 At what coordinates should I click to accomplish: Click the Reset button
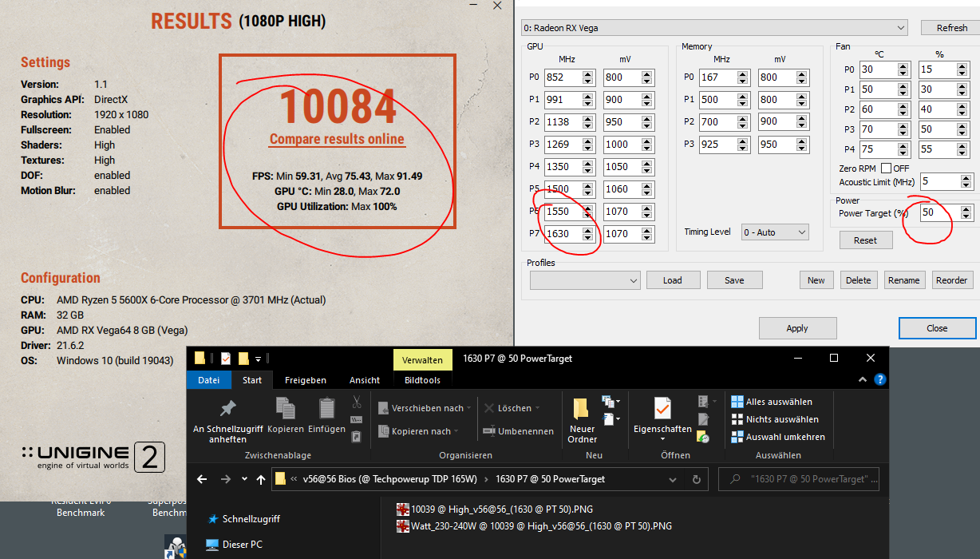(x=865, y=240)
